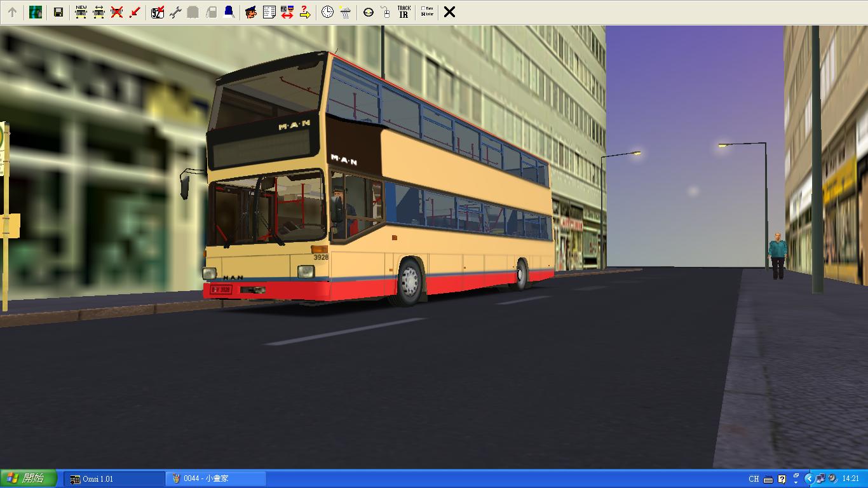
Task: Save the situation with the floppy disk icon
Action: click(x=58, y=12)
